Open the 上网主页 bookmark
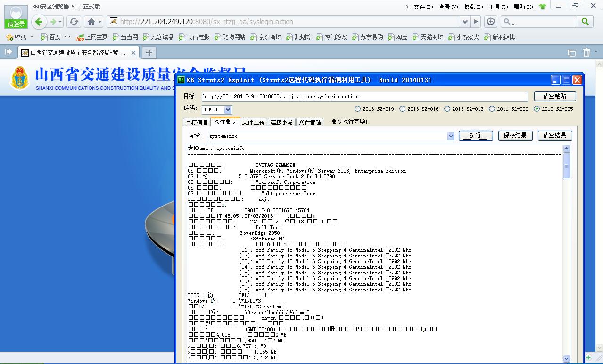Screen dimensions: 603x364 pos(92,37)
